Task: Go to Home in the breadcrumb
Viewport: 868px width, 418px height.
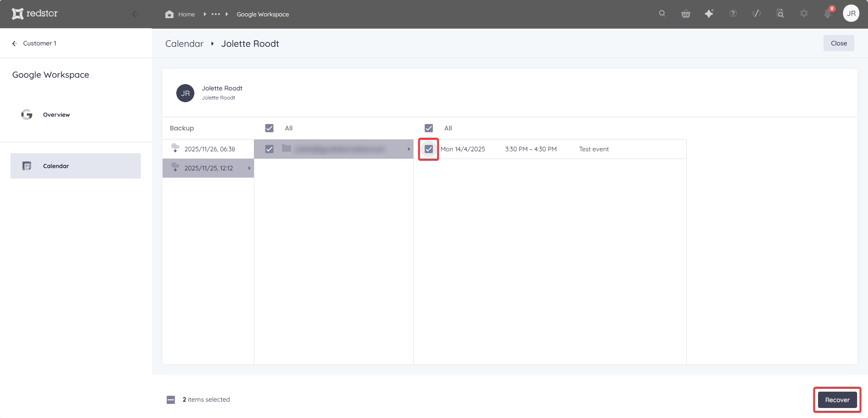Action: tap(187, 14)
